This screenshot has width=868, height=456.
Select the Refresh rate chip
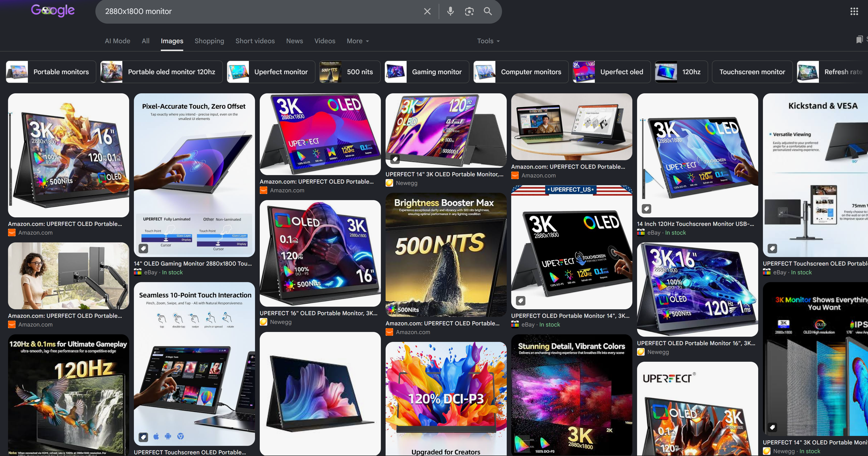coord(832,72)
